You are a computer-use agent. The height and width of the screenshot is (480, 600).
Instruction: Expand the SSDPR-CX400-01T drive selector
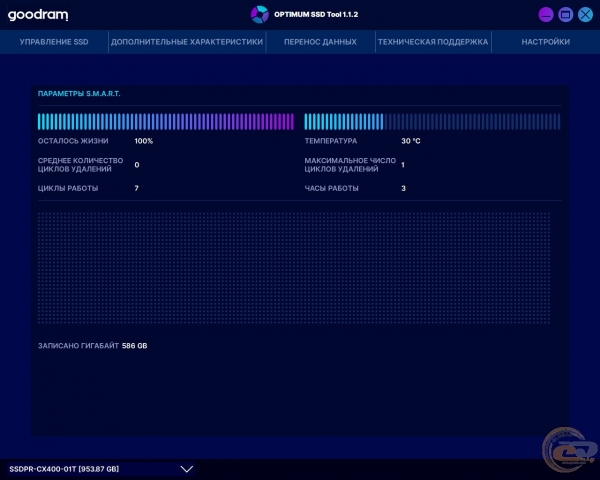pyautogui.click(x=101, y=469)
